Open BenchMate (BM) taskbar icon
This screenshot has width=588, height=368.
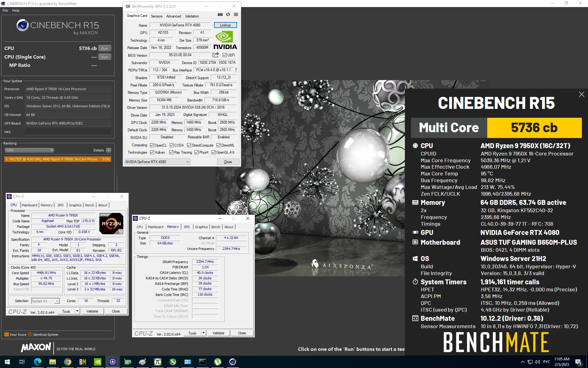click(83, 362)
